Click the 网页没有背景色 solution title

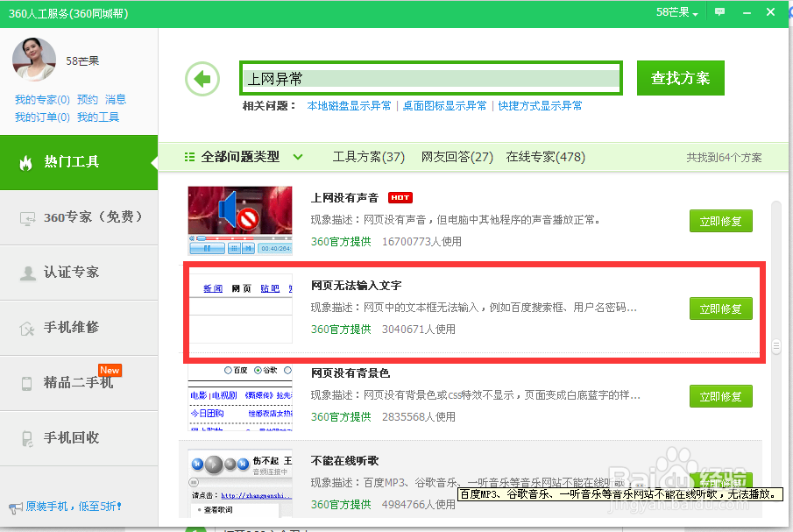coord(350,373)
